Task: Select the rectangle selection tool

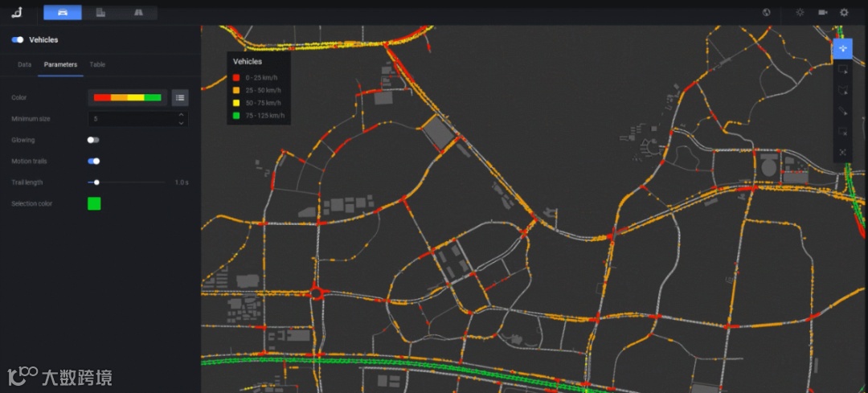Action: click(x=842, y=69)
